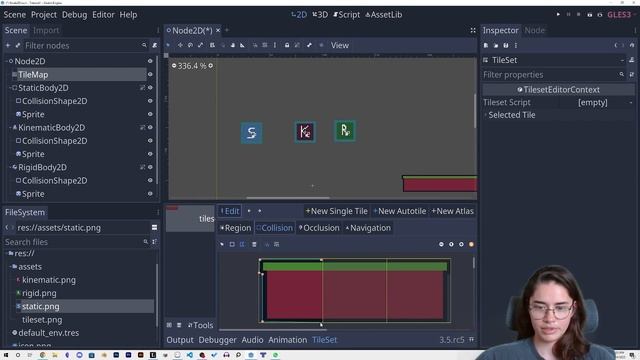Click the ruler mode icon in canvas toolbar
This screenshot has height=360, width=640.
click(242, 45)
